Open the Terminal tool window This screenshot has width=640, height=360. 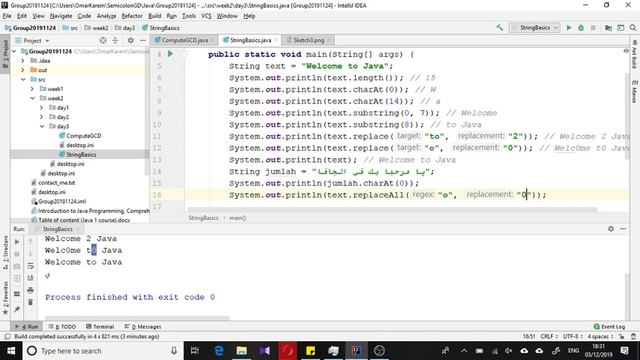point(100,327)
